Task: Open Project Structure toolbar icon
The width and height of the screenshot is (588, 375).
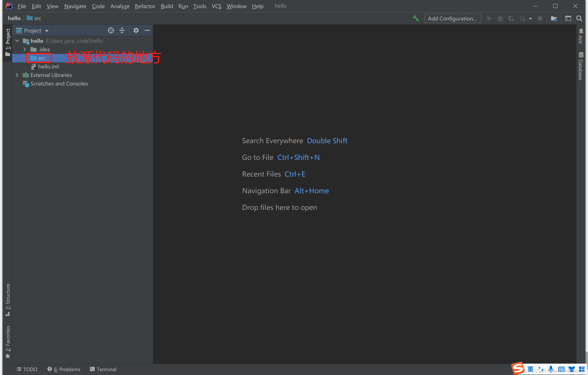Action: tap(554, 19)
